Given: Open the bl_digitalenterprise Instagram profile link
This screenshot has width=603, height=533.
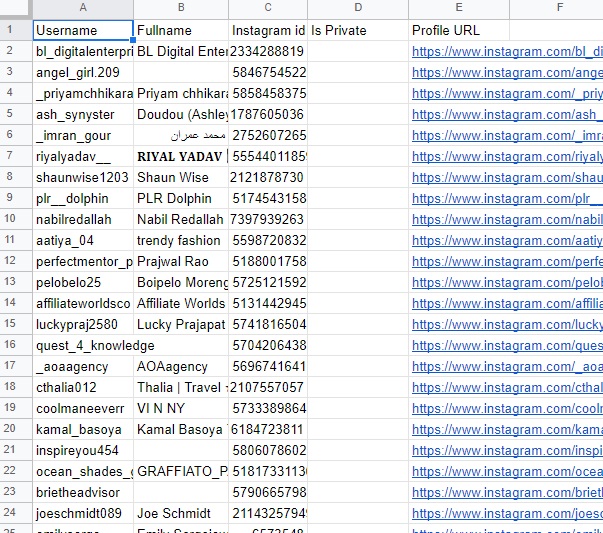Looking at the screenshot, I should pyautogui.click(x=507, y=51).
